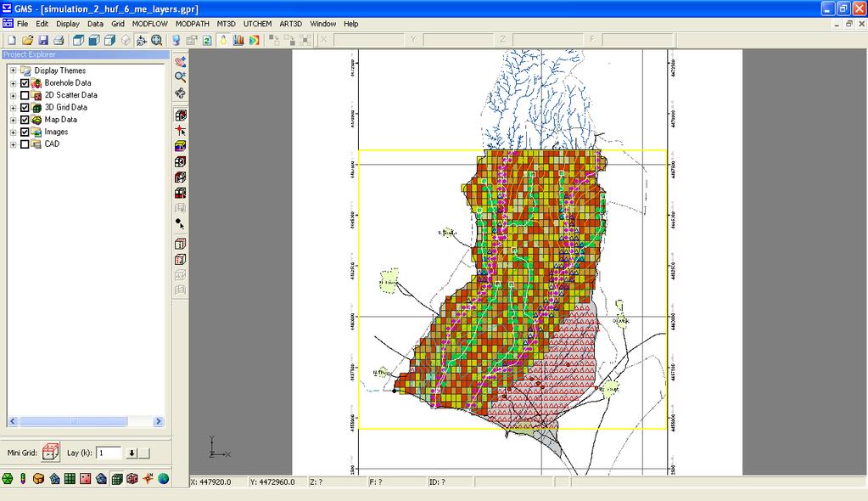Viewport: 868px width, 501px height.
Task: Select the Map Data tree item
Action: [60, 120]
